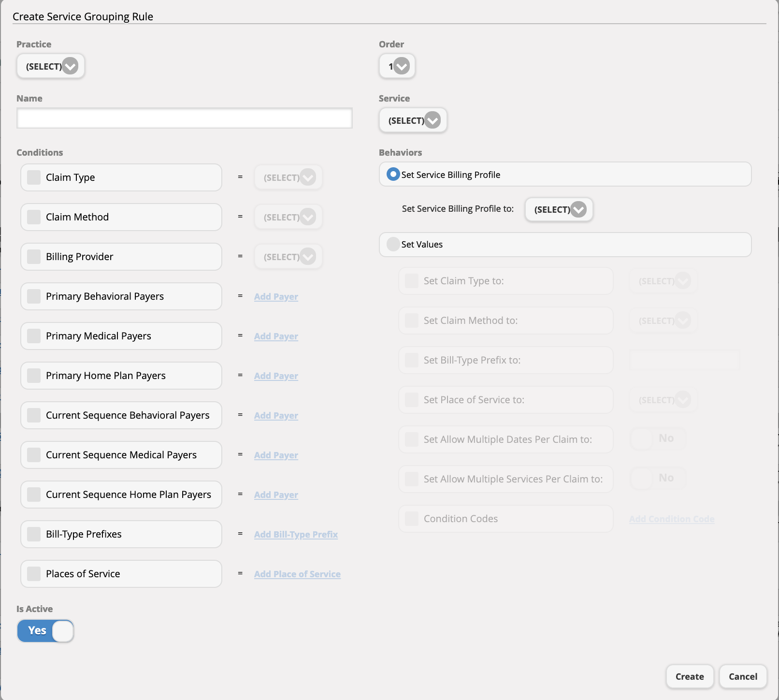Select the Set Values radio button
The image size is (779, 700).
(x=392, y=244)
